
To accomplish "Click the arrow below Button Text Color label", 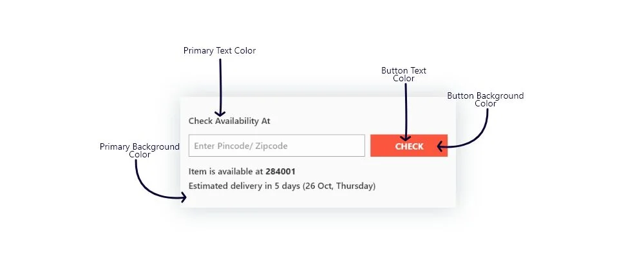I will (406, 106).
